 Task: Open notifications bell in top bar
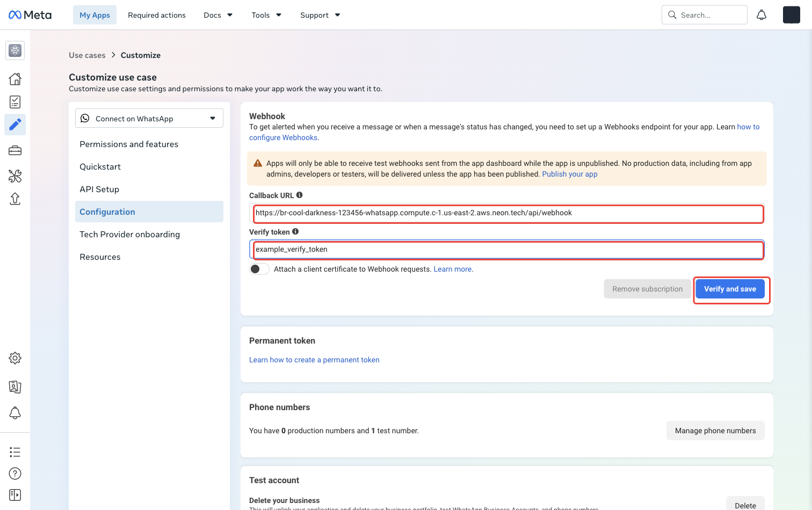click(762, 15)
